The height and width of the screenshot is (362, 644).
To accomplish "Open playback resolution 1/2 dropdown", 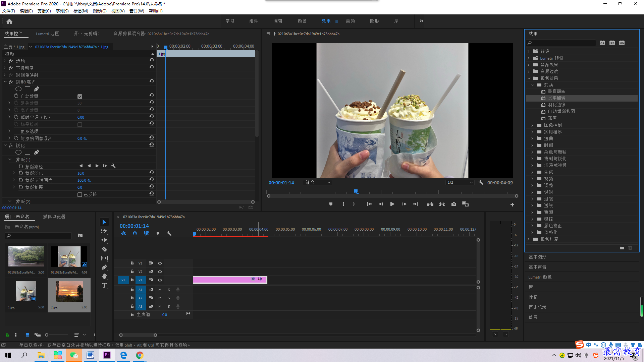I will [x=460, y=183].
